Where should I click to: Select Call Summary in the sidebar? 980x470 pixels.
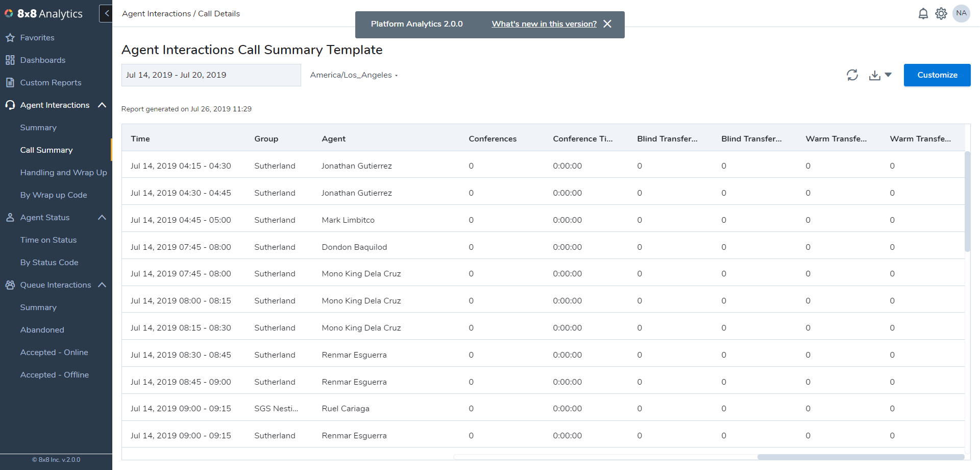[x=46, y=150]
